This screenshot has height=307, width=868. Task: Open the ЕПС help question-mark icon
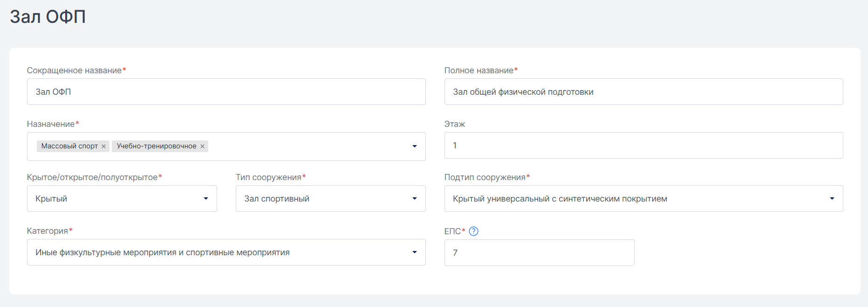[x=473, y=231]
